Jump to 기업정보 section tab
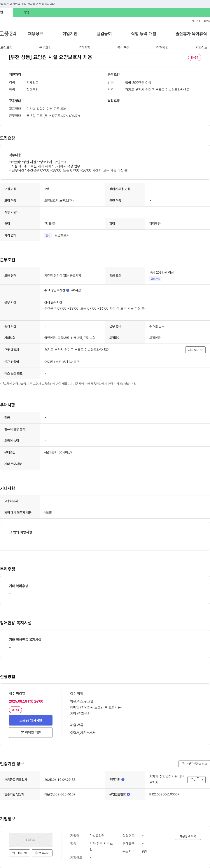 (201, 47)
